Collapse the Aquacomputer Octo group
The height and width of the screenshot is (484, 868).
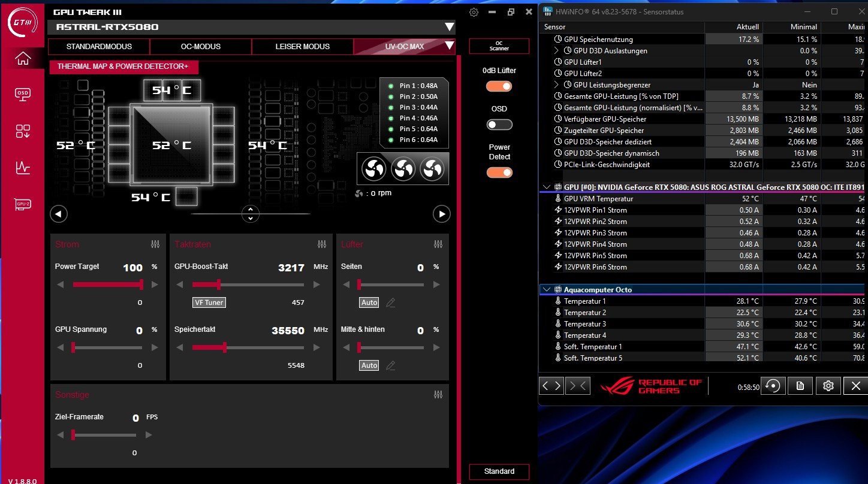(x=546, y=289)
